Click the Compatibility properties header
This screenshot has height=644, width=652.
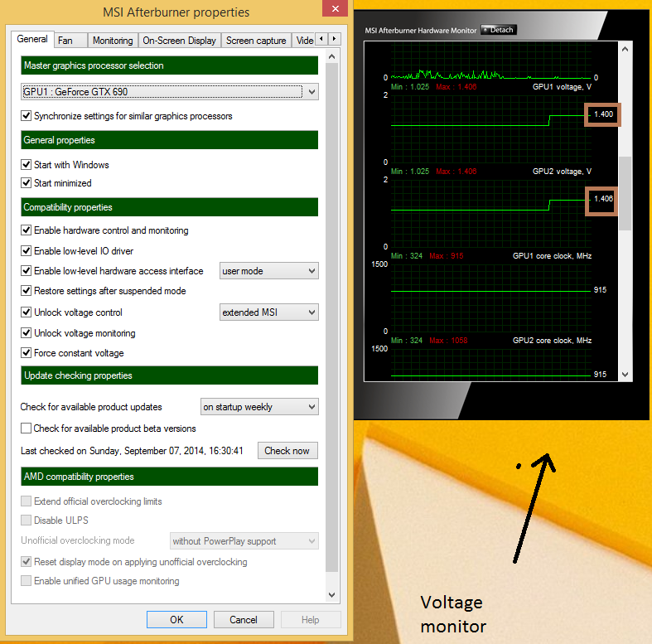(170, 206)
